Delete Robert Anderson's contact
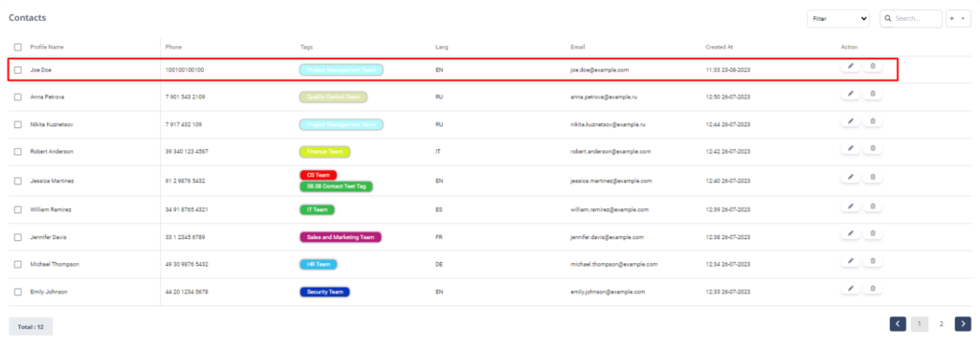 pos(873,148)
